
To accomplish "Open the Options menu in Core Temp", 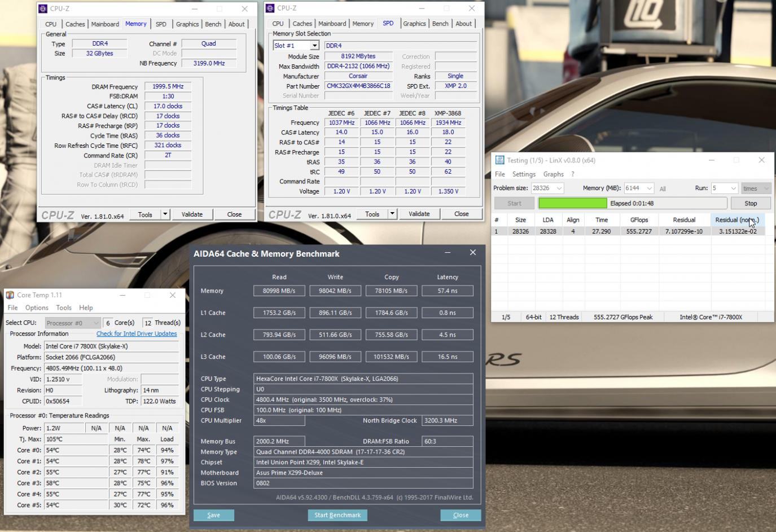I will pyautogui.click(x=37, y=308).
